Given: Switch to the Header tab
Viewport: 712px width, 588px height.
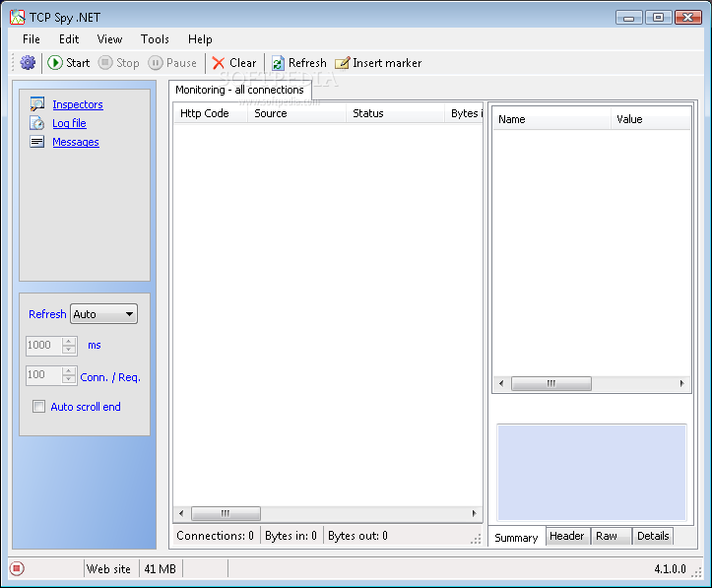Looking at the screenshot, I should 567,536.
